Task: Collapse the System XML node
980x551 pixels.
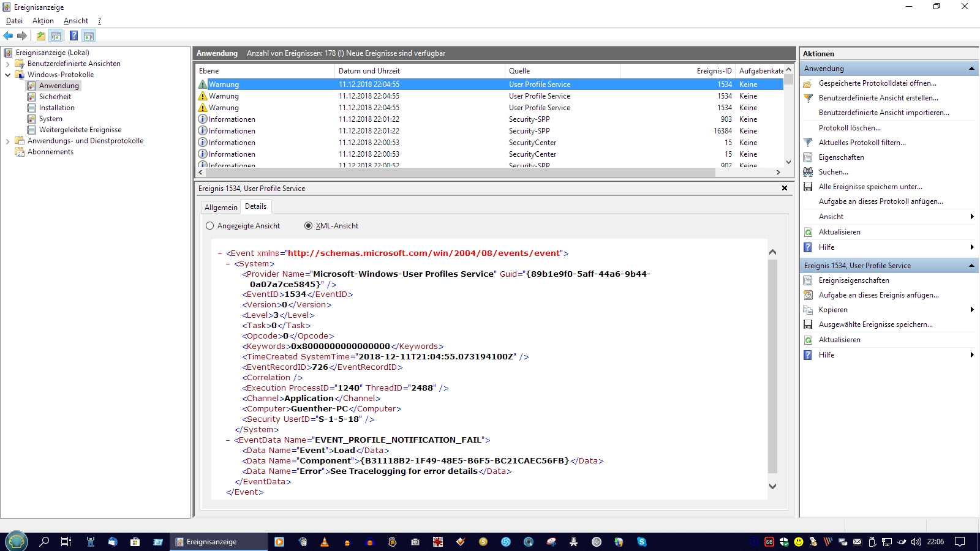Action: point(228,264)
